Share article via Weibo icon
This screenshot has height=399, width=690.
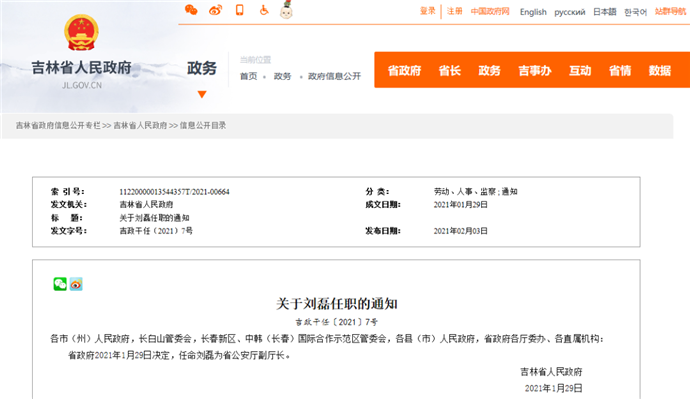pyautogui.click(x=76, y=284)
